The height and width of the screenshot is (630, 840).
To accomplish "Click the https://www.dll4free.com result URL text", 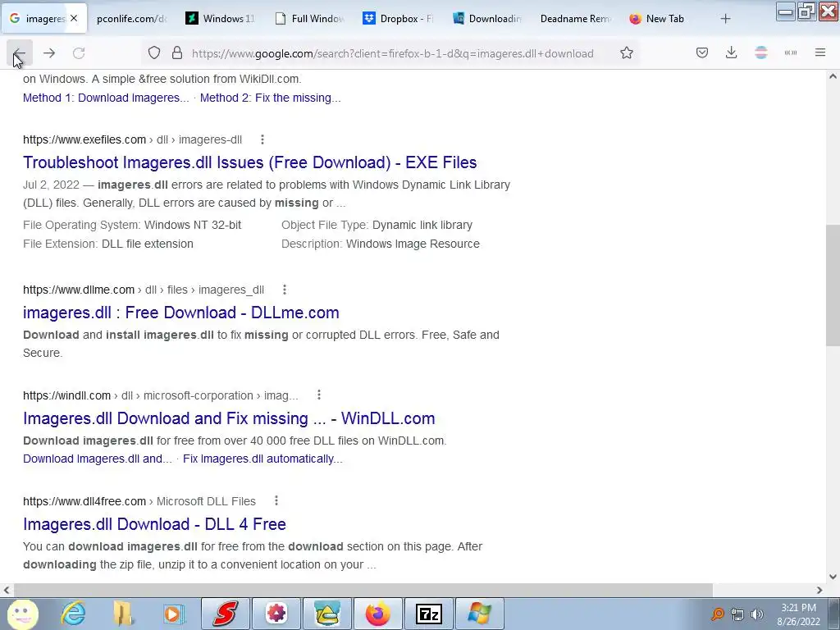I will point(84,501).
